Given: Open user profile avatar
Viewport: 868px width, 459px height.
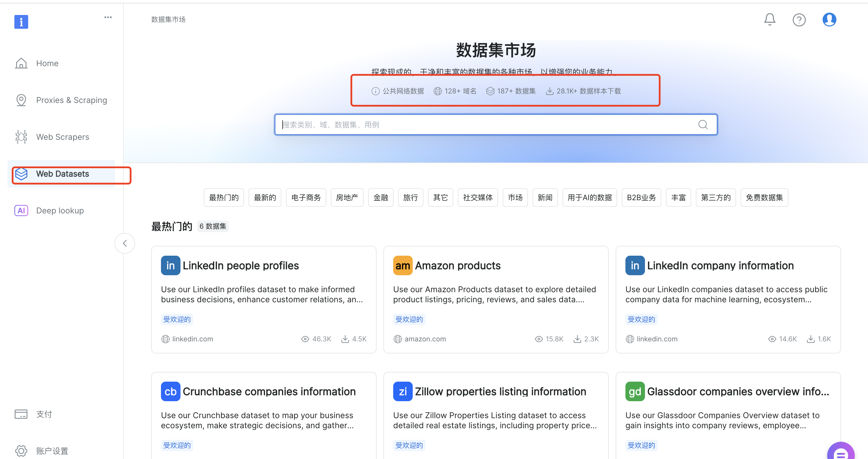Looking at the screenshot, I should 829,20.
